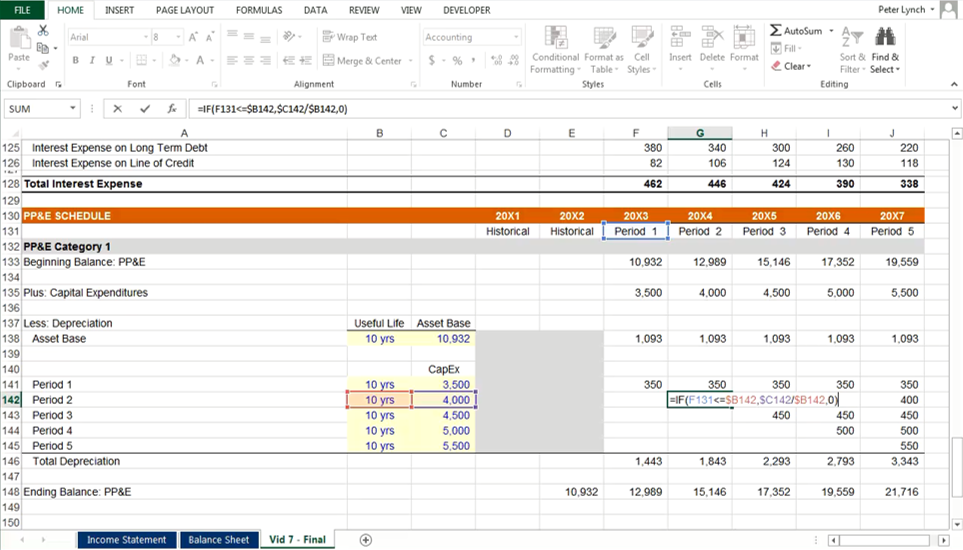Toggle Align Left

tap(232, 60)
